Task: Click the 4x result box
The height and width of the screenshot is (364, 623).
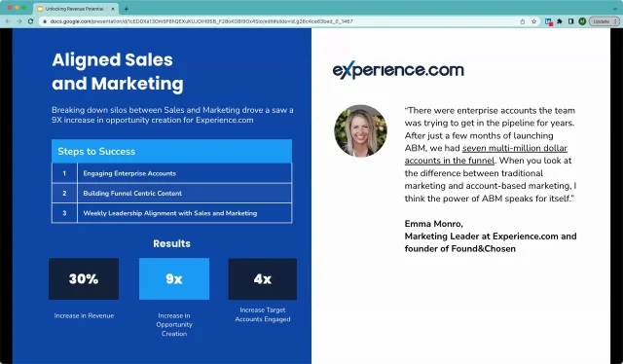Action: point(263,279)
